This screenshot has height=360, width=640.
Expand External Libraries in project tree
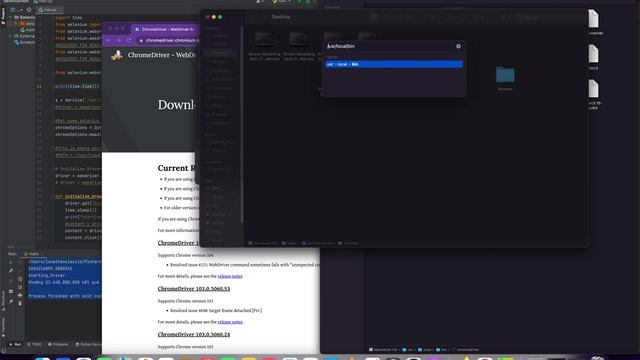coord(11,36)
